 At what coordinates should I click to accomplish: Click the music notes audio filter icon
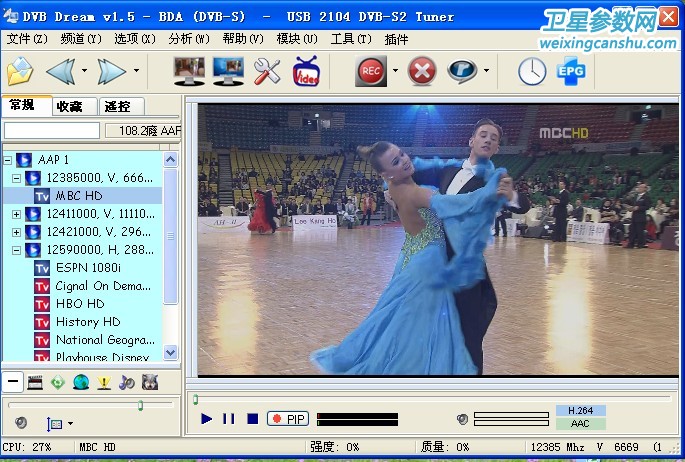pyautogui.click(x=127, y=381)
